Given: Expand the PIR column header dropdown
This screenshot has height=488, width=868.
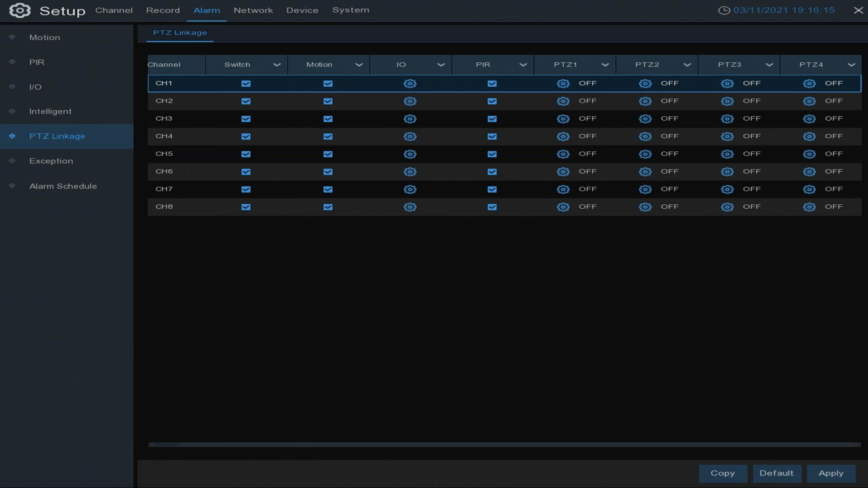Looking at the screenshot, I should coord(523,65).
